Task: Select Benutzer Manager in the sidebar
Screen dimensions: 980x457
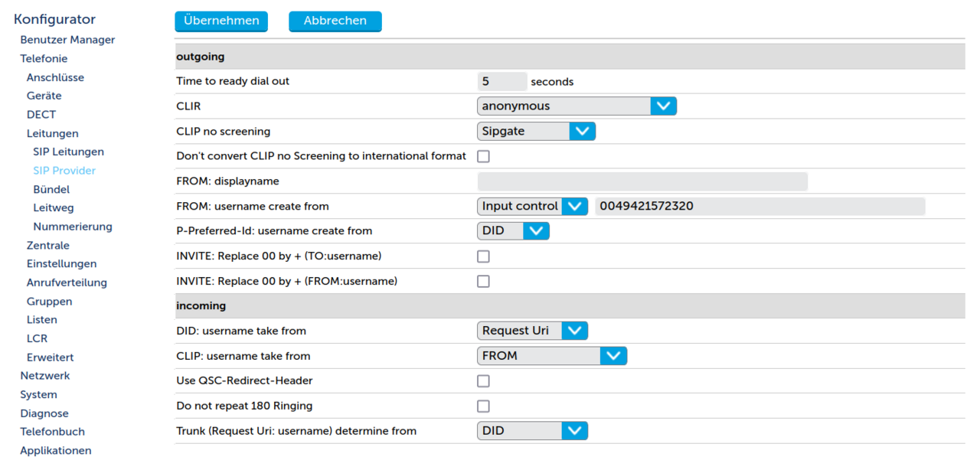Action: click(x=67, y=40)
